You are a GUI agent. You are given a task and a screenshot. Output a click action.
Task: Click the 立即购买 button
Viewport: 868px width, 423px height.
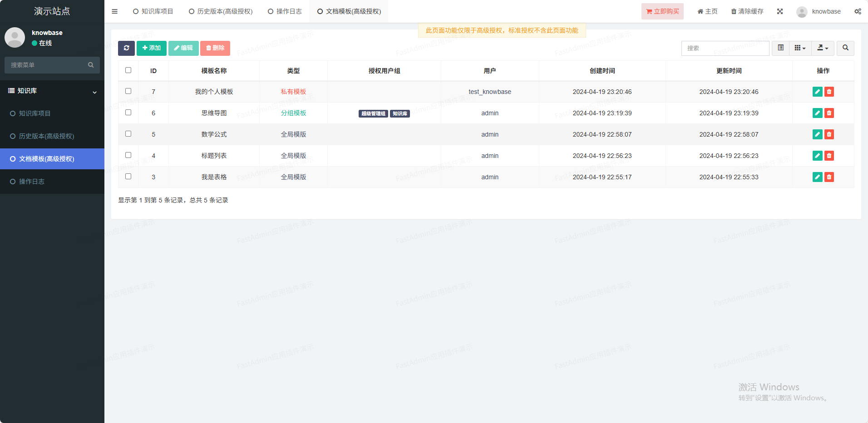[662, 11]
